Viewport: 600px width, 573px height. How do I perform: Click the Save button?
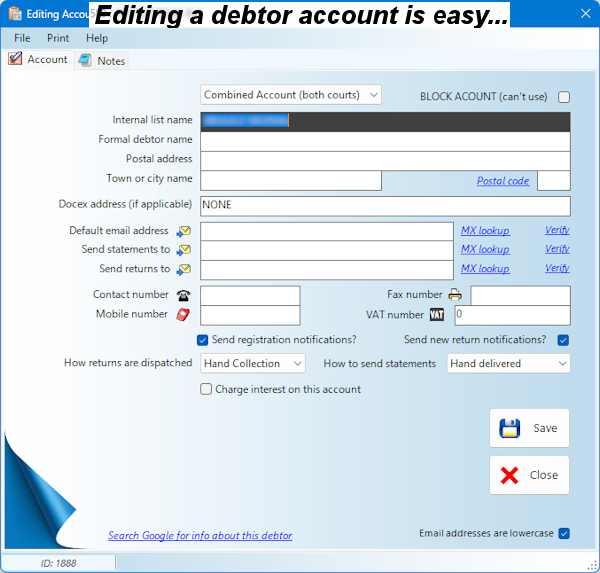(530, 428)
